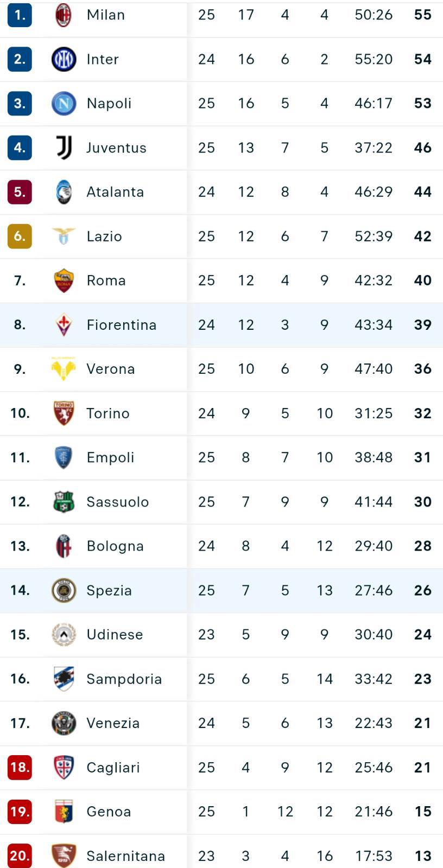
Task: Click the Sassuolo green crest
Action: 64,502
